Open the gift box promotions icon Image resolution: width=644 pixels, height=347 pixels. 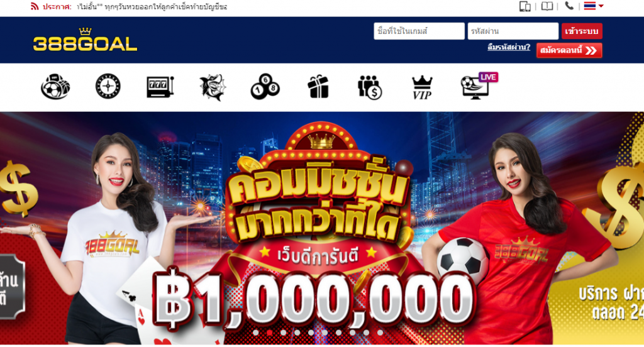click(318, 87)
